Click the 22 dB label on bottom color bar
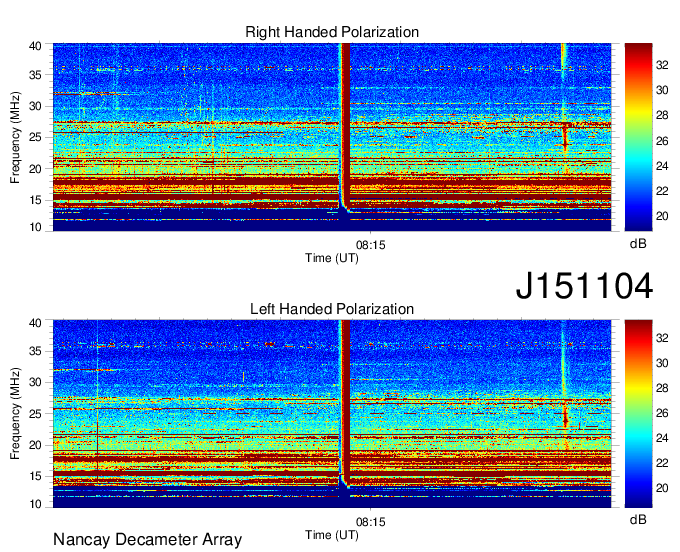The image size is (680, 552). pyautogui.click(x=662, y=463)
